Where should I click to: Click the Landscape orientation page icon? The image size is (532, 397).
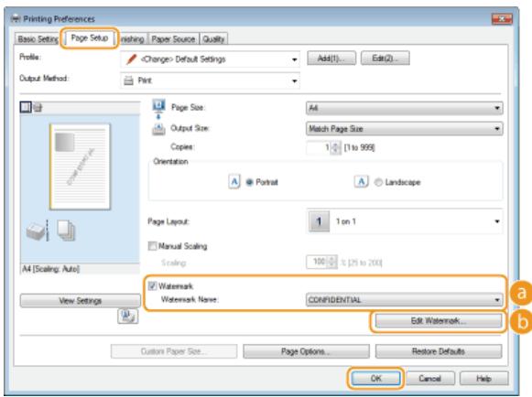tap(362, 182)
